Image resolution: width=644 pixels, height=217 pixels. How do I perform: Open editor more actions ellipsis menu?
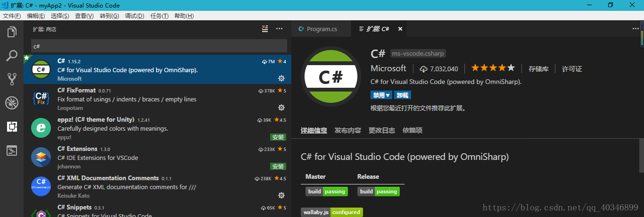pos(636,29)
